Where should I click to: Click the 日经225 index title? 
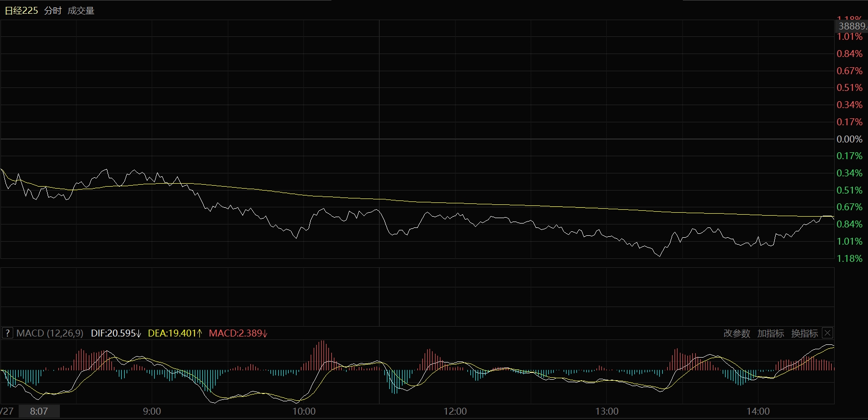click(21, 11)
